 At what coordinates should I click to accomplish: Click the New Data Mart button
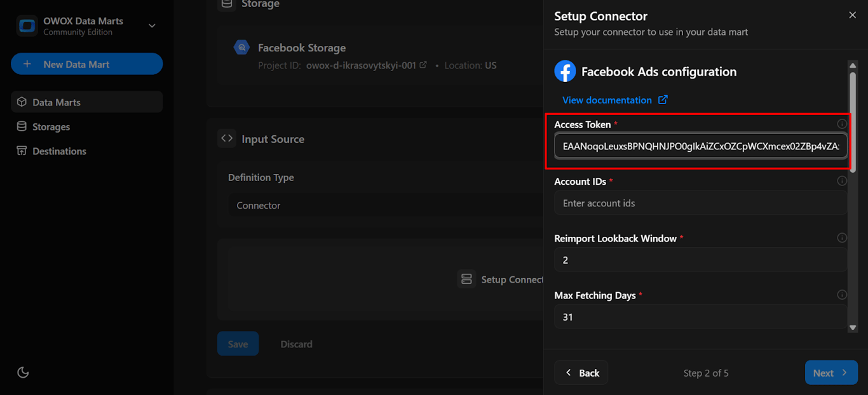[x=87, y=64]
